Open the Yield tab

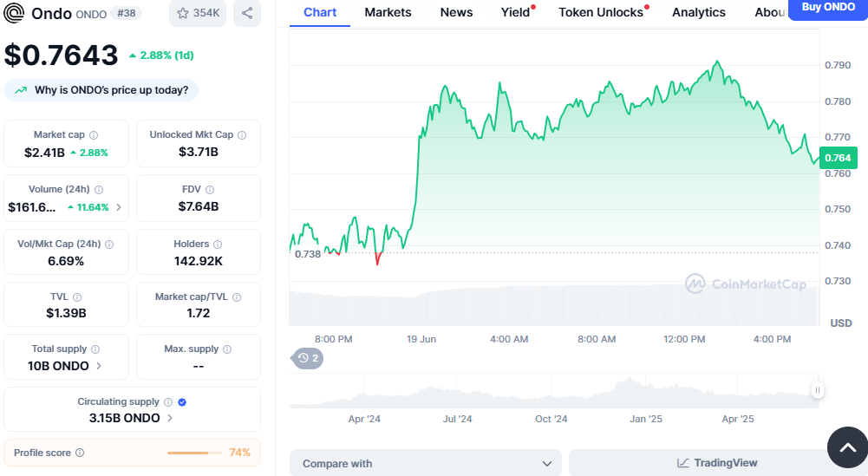[516, 13]
